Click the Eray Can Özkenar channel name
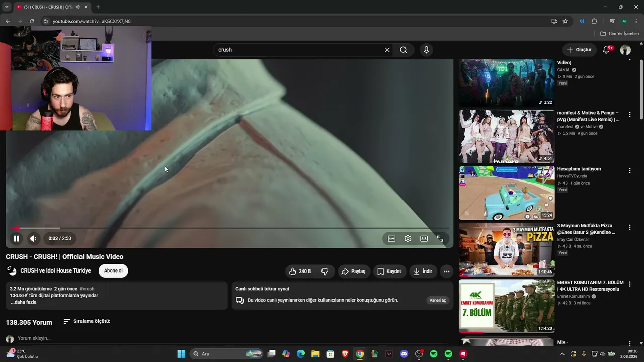 point(573,240)
